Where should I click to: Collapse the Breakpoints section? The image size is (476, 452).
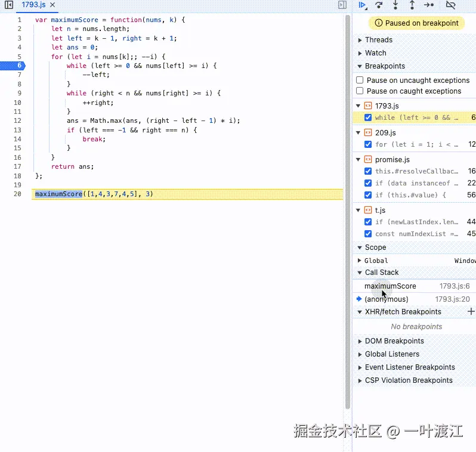360,66
